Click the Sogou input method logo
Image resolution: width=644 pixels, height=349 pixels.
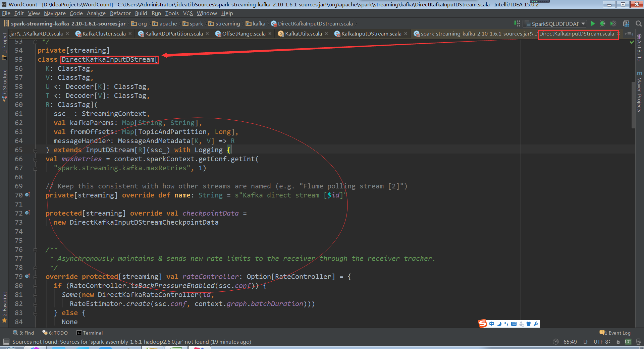(483, 324)
